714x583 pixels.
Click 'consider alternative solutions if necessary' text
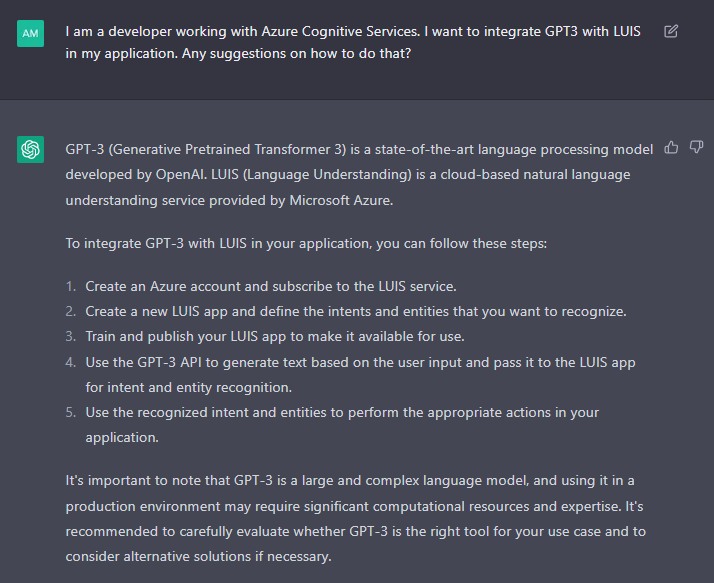(x=198, y=557)
